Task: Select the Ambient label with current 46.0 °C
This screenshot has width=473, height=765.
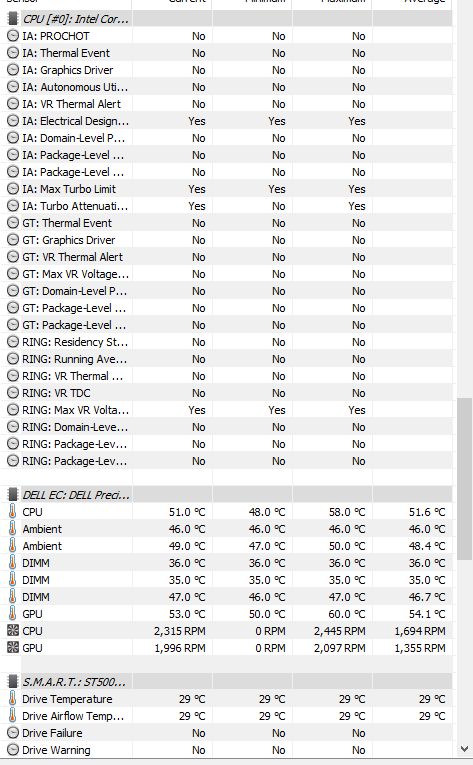Action: [42, 529]
